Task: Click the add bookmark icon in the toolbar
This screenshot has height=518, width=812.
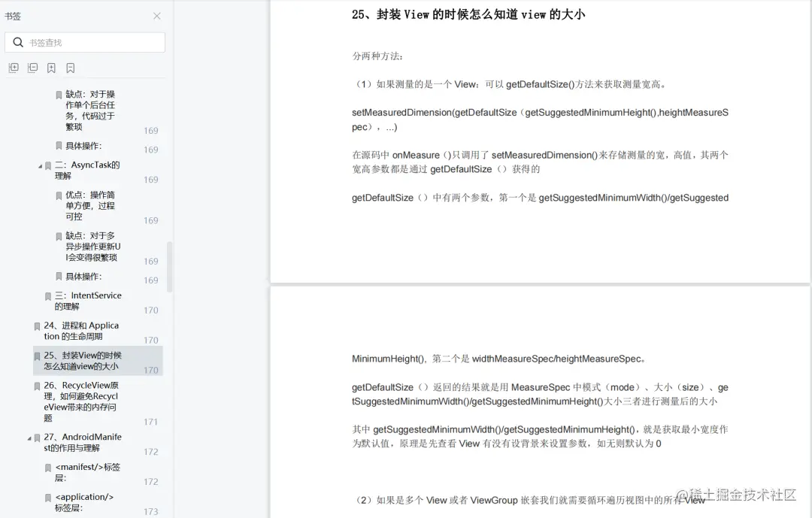Action: (x=51, y=68)
